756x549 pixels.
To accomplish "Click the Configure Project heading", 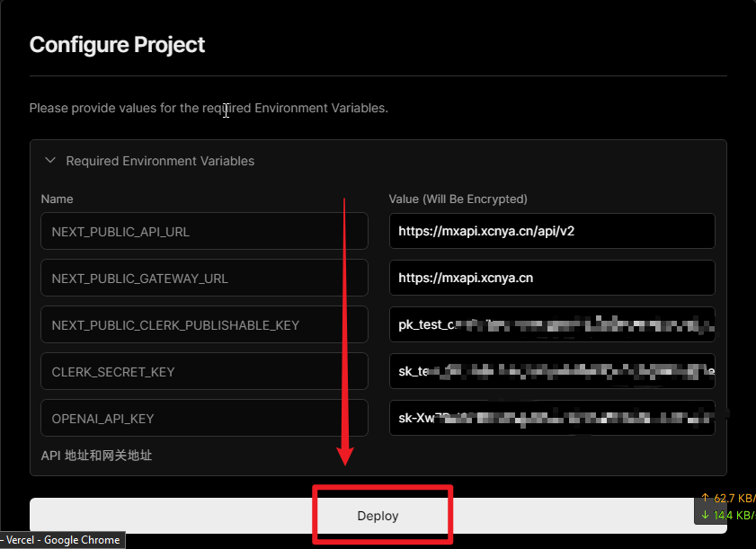I will pos(117,45).
